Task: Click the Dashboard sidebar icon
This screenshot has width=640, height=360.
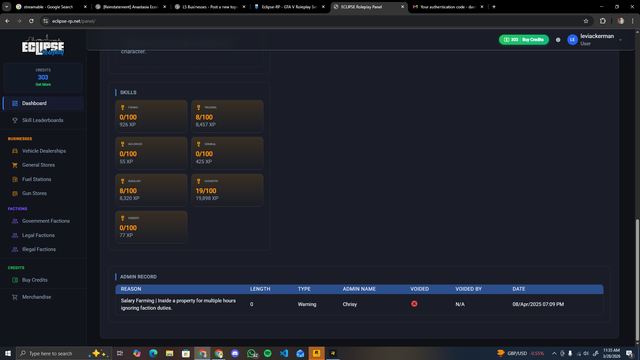Action: (15, 103)
